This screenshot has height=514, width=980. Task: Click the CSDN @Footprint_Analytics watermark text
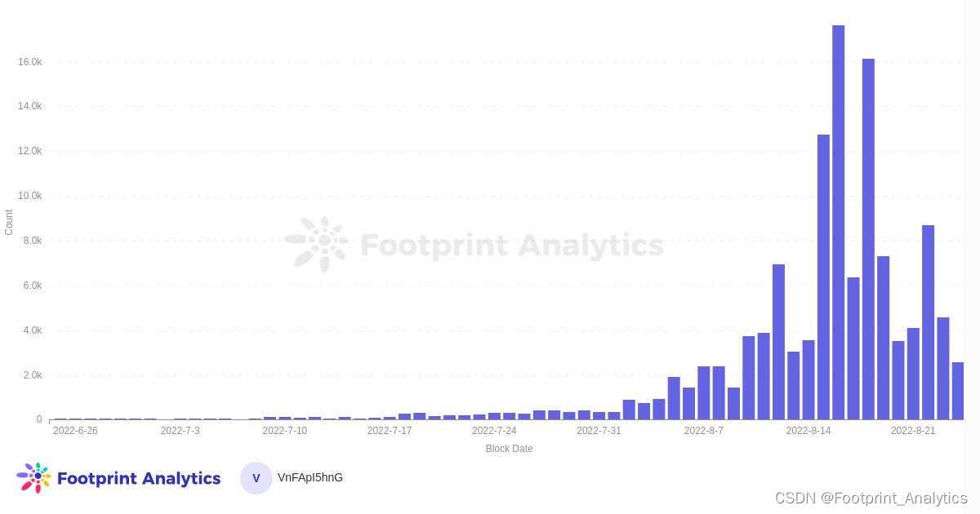coord(871,498)
